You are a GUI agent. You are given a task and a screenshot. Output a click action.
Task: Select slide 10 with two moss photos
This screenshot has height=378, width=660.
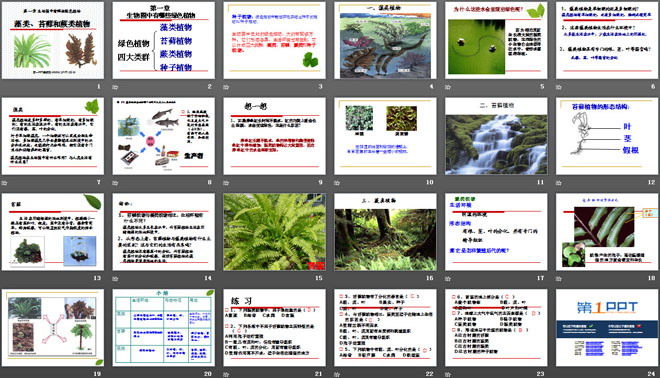click(x=385, y=136)
